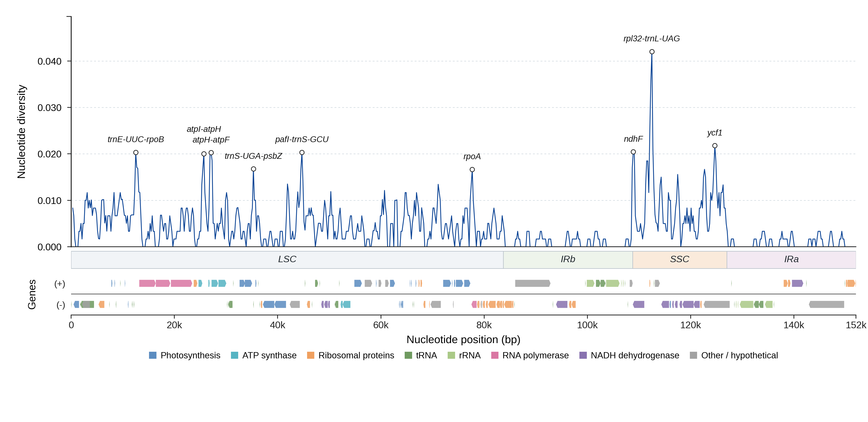Click the 0.030 y-axis tick label
This screenshot has width=868, height=422.
click(50, 108)
